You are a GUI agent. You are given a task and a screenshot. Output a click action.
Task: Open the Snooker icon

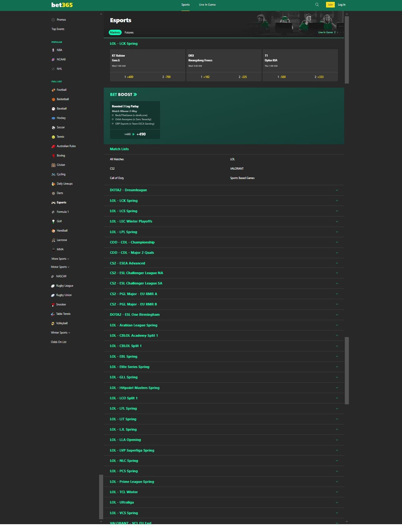(x=53, y=304)
